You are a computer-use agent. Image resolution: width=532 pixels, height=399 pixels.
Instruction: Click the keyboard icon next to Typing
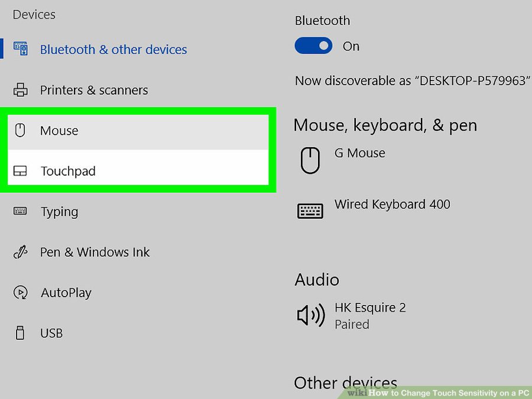pos(20,211)
